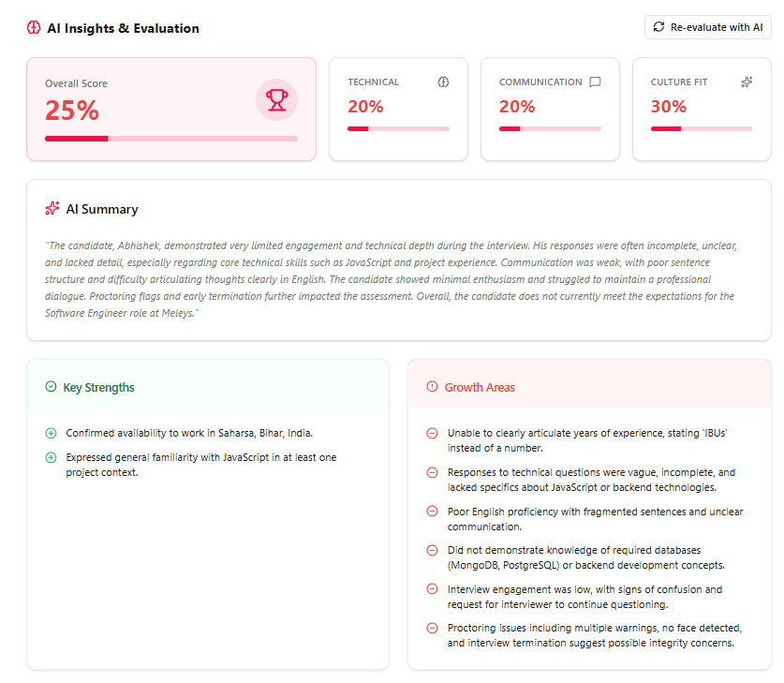Click the AI Summary sparkle icon
Screen dimensions: 784x683
52,208
